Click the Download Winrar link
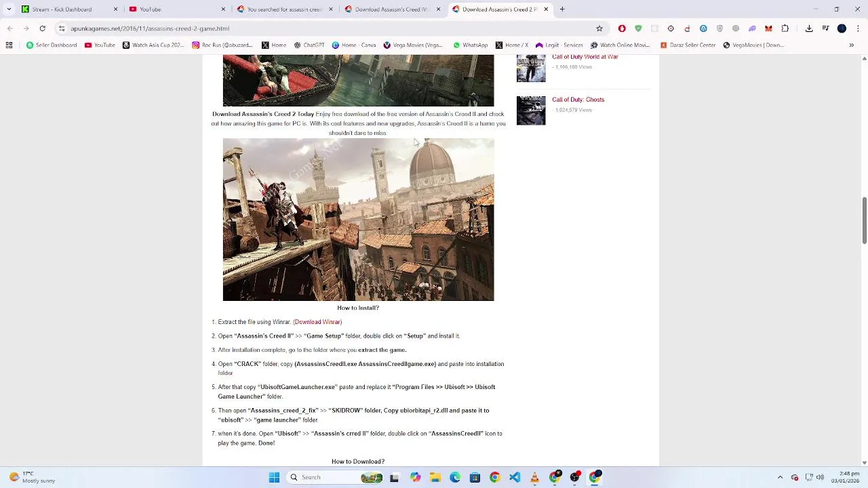 (x=317, y=322)
